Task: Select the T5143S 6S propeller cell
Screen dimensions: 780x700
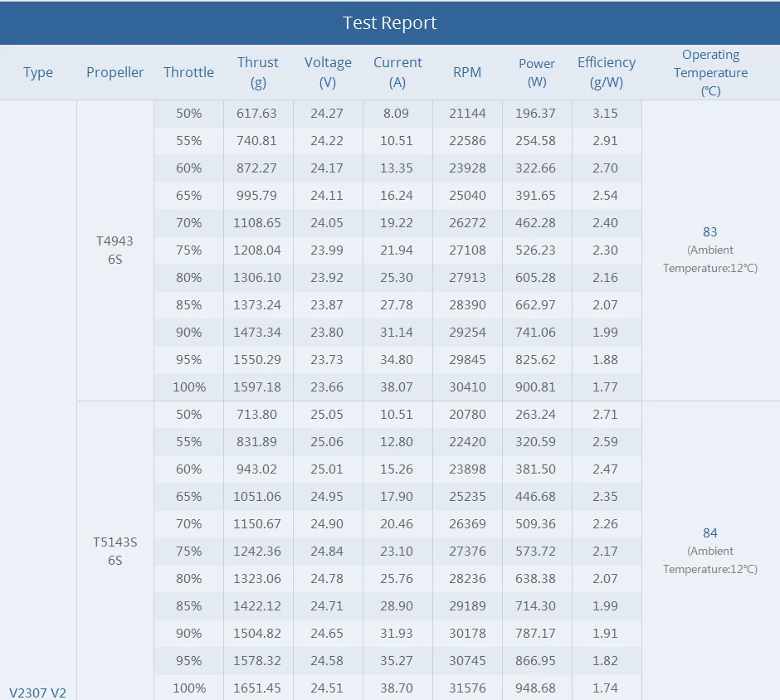Action: [x=115, y=551]
